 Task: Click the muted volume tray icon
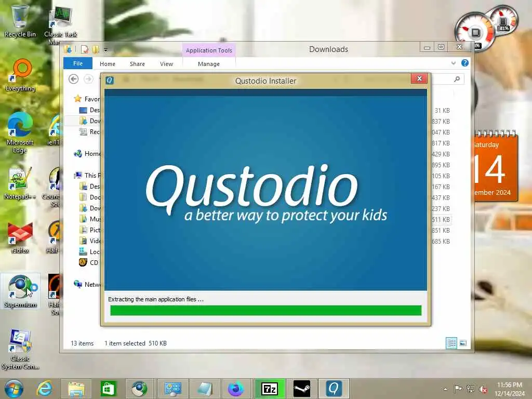[483, 389]
